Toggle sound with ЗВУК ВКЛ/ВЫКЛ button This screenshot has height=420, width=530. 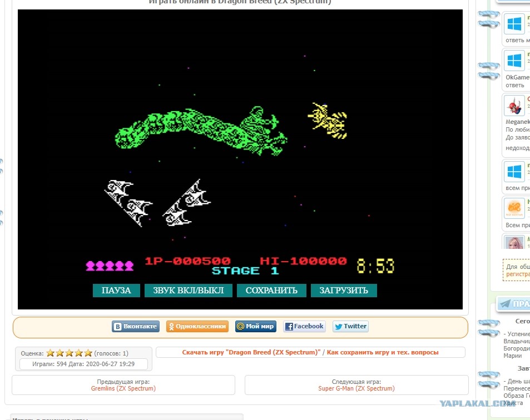[189, 291]
